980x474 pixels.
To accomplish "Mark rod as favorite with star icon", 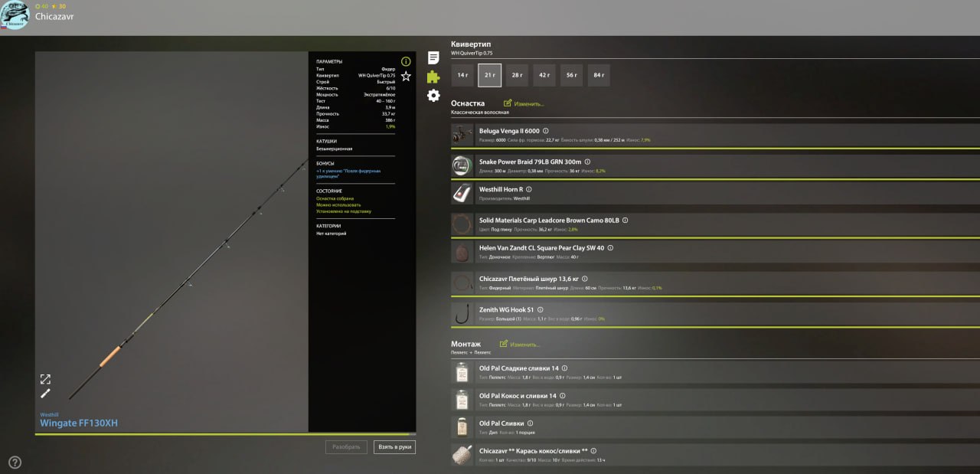I will (x=406, y=77).
